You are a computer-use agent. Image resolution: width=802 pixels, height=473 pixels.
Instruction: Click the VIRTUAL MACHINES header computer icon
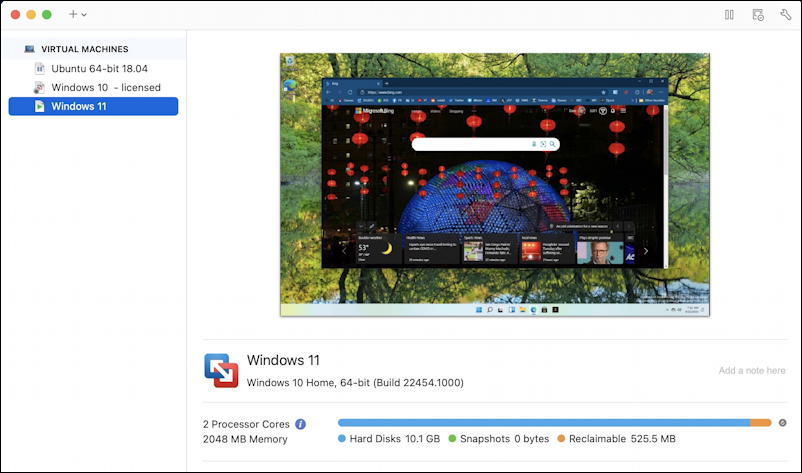click(x=30, y=49)
